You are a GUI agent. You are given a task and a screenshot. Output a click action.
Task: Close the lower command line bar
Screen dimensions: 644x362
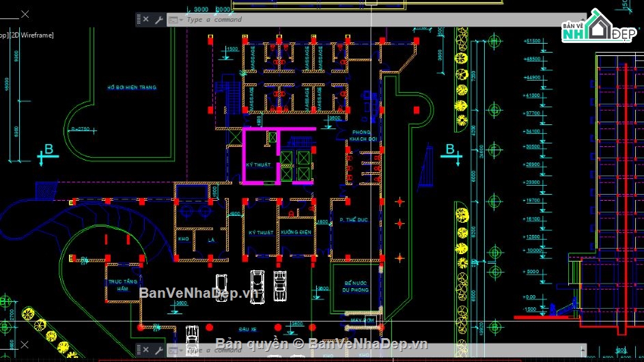click(147, 350)
